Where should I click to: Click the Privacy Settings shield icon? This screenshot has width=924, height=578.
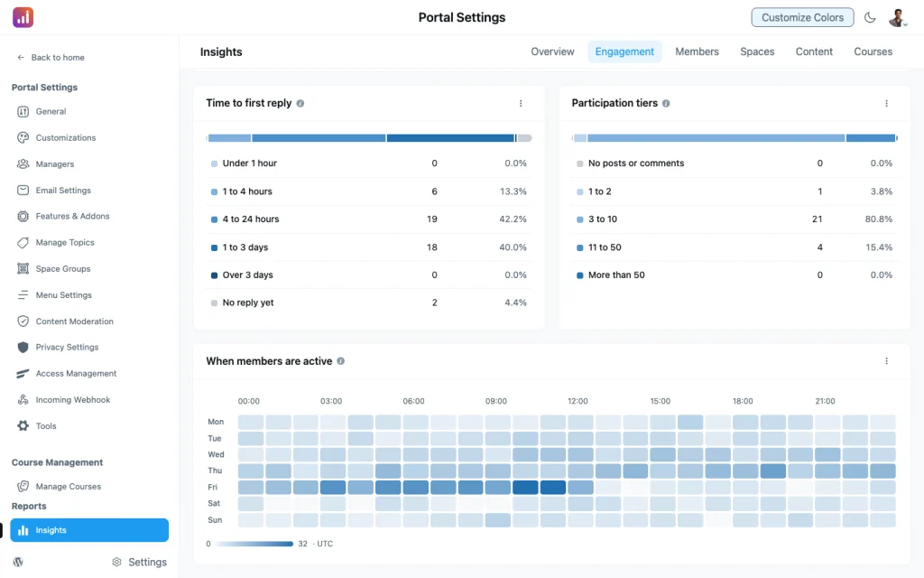pos(23,347)
